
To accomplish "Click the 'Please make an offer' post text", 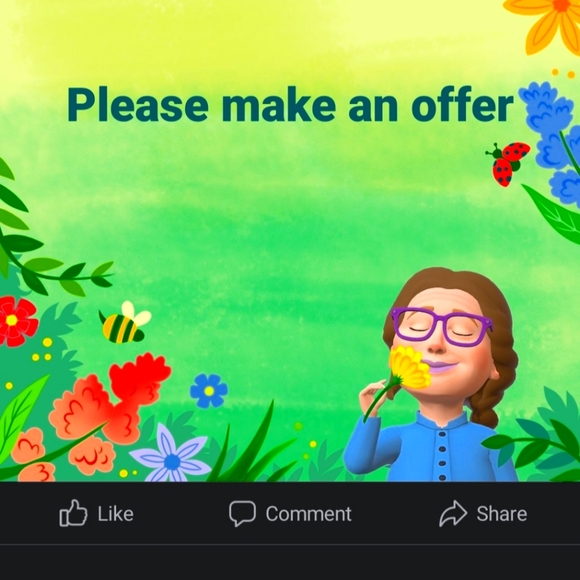I will click(290, 105).
